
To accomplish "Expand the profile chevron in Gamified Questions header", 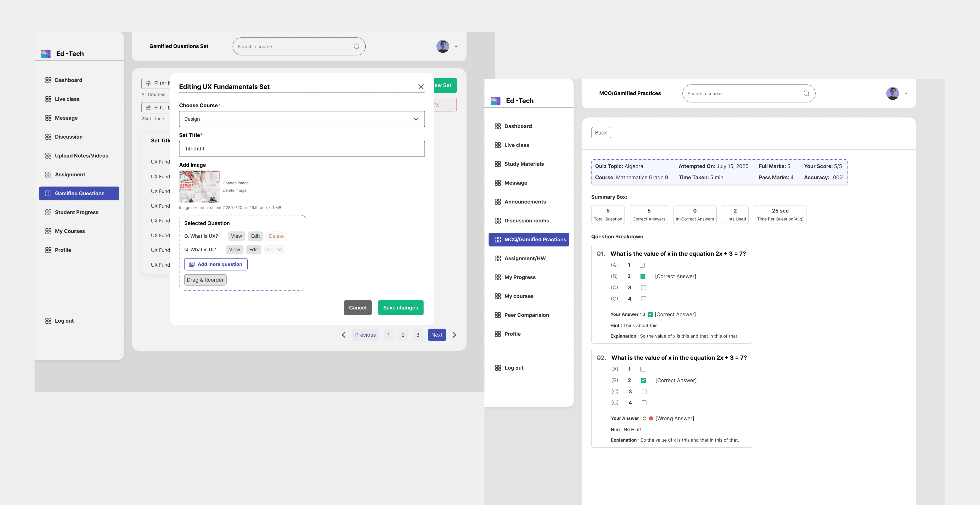I will coord(456,46).
